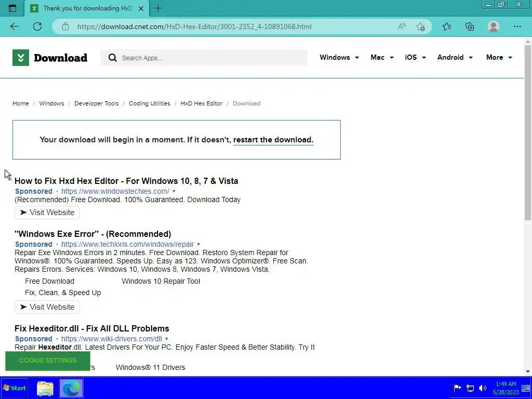Open techloris.com ad options arrow
The width and height of the screenshot is (532, 399).
click(198, 244)
